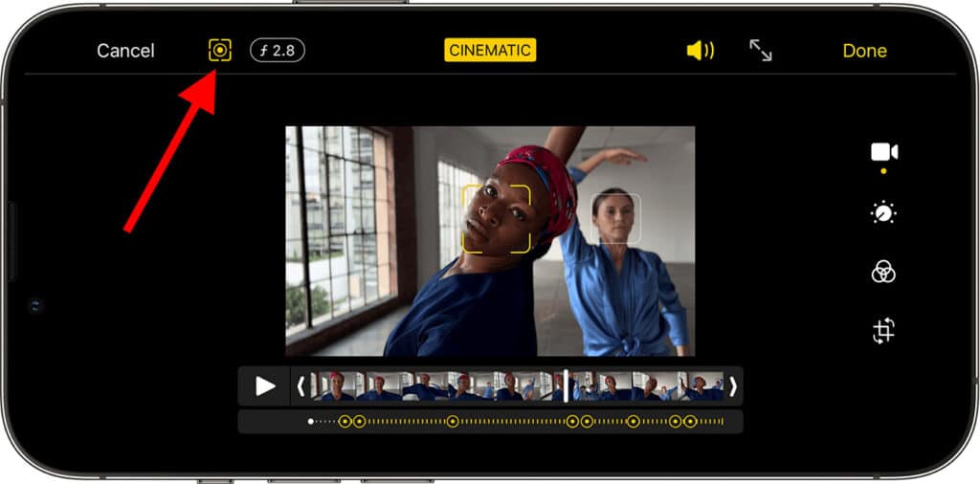980x484 pixels.
Task: Open the f 2.8 aperture control
Action: (278, 50)
